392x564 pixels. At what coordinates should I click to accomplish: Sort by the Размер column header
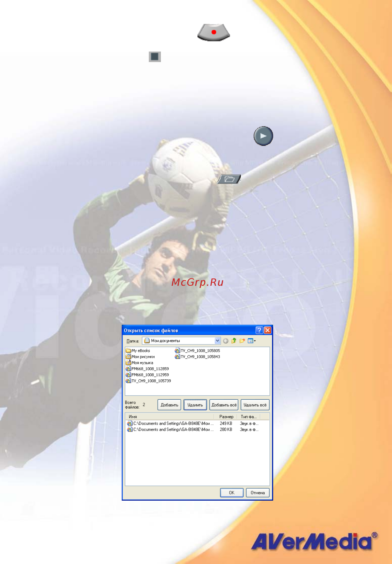coord(226,417)
